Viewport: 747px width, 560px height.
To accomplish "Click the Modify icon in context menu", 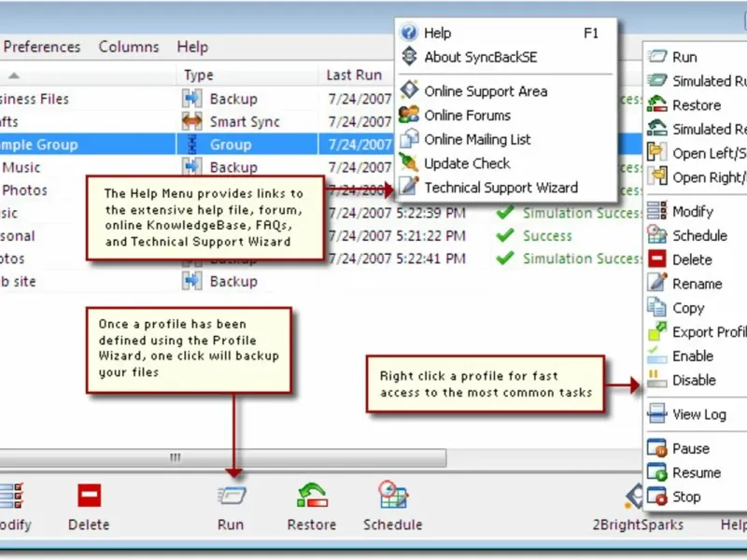I will tap(657, 210).
